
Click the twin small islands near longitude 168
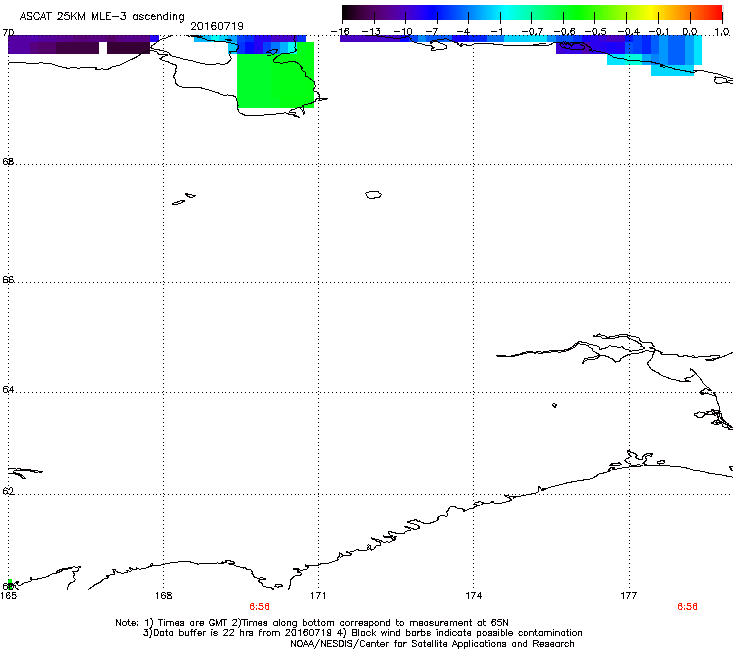pyautogui.click(x=184, y=199)
